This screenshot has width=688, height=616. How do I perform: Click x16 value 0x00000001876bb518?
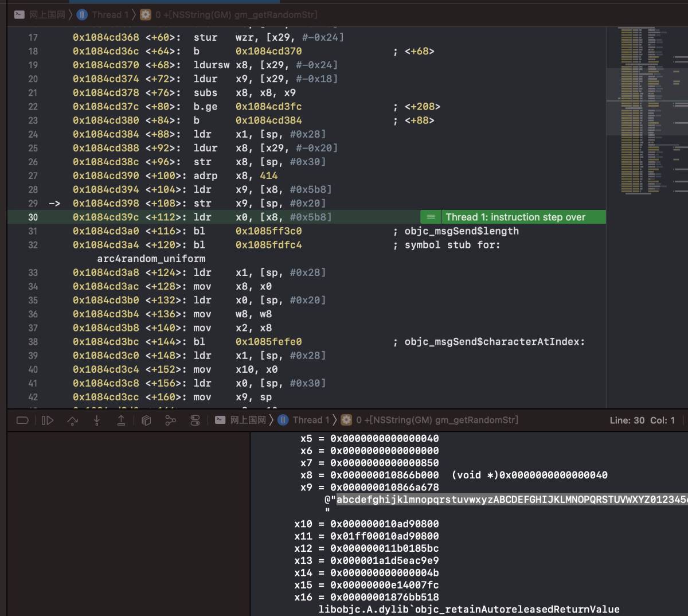pyautogui.click(x=385, y=597)
